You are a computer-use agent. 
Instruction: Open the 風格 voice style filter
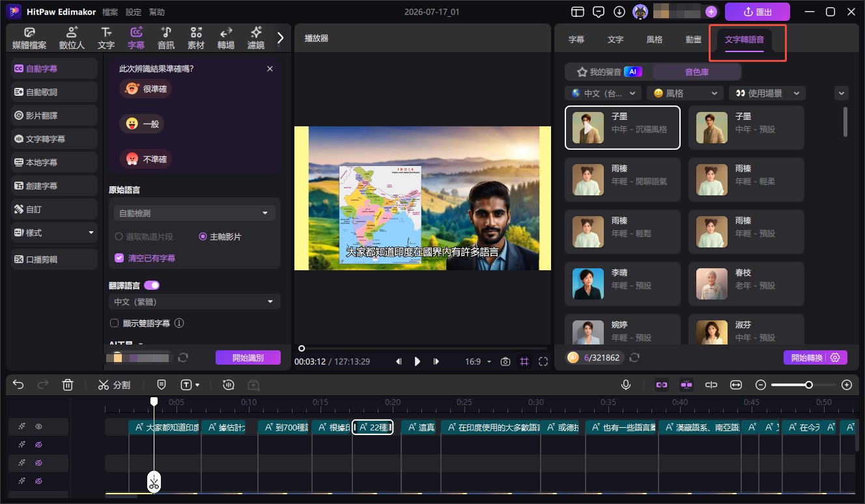[x=686, y=93]
